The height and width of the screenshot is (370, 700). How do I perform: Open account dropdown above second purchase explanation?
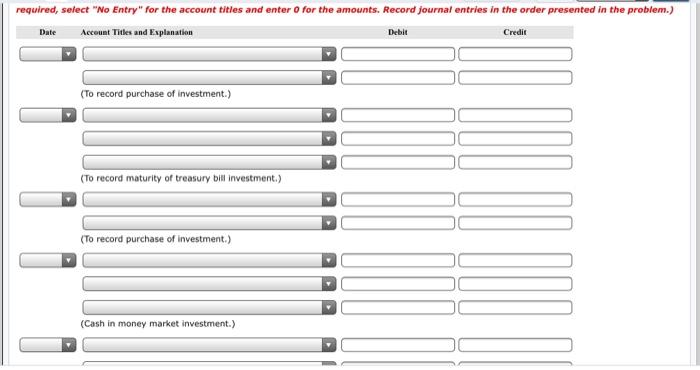tap(209, 223)
